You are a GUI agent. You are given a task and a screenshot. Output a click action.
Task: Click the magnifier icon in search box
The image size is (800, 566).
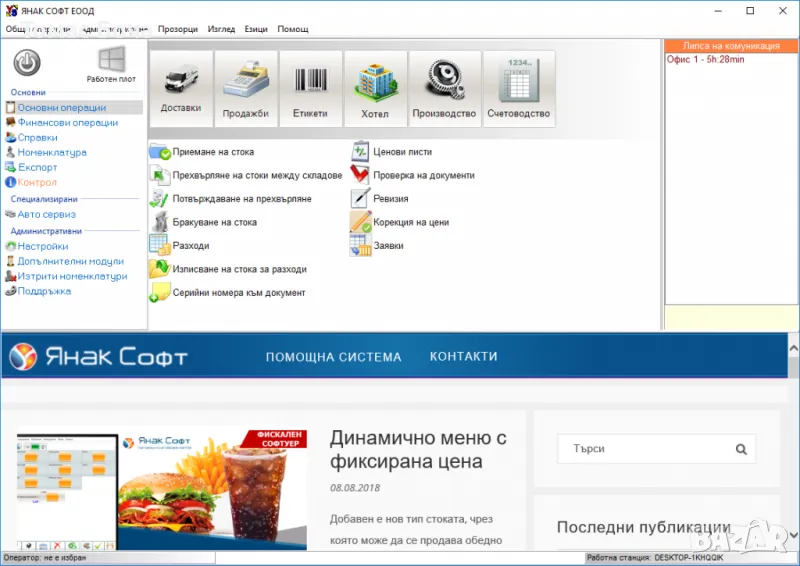741,449
